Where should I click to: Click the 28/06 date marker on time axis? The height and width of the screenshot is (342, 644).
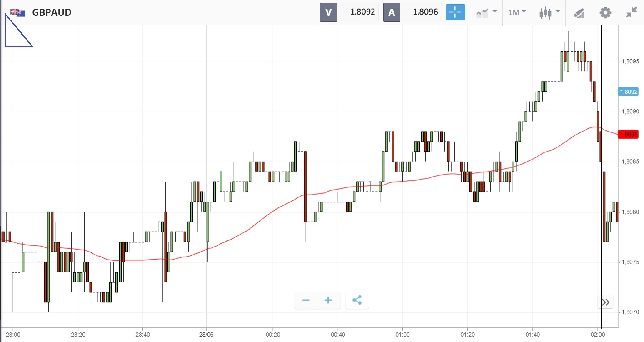click(206, 335)
